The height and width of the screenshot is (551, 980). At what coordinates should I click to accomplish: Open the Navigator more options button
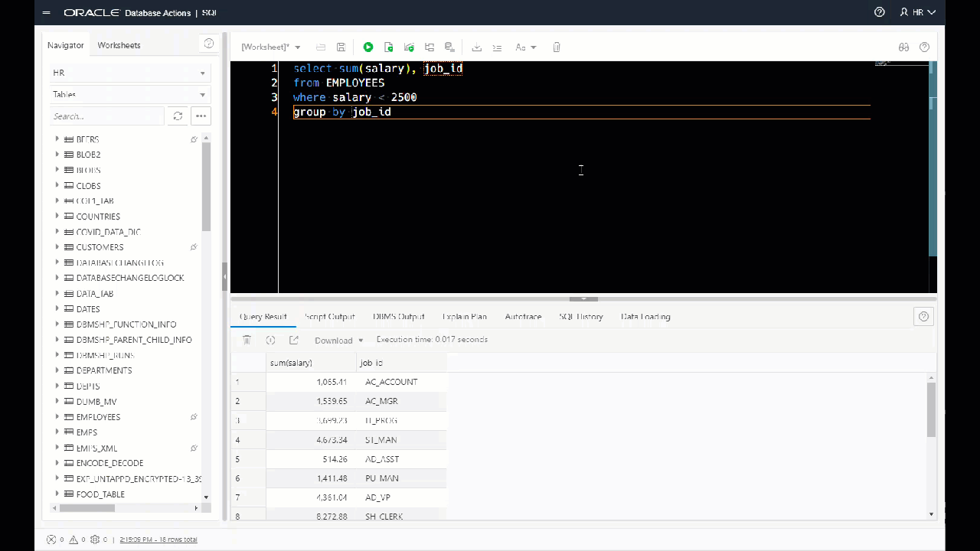point(201,116)
